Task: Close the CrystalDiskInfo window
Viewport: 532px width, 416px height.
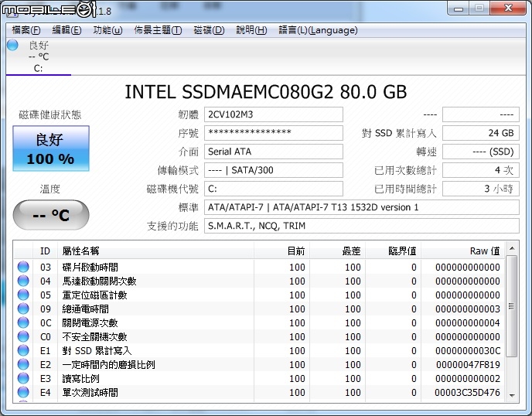Action: pos(508,9)
